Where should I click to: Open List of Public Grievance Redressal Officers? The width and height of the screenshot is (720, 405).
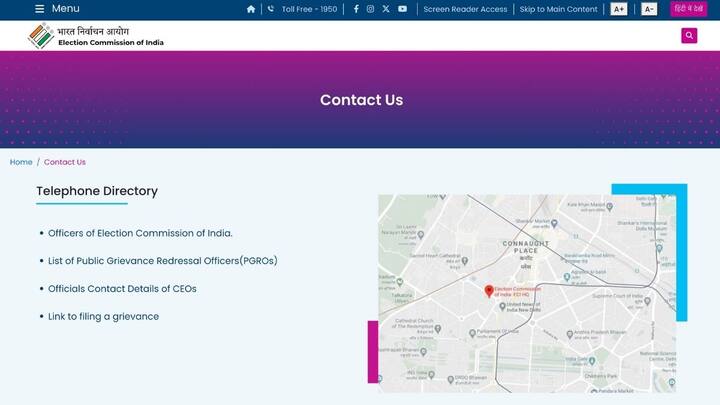[x=163, y=261]
